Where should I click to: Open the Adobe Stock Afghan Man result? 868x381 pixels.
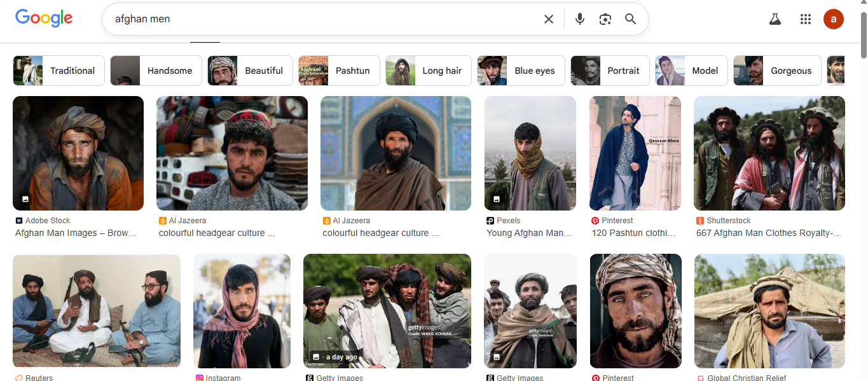[x=78, y=153]
